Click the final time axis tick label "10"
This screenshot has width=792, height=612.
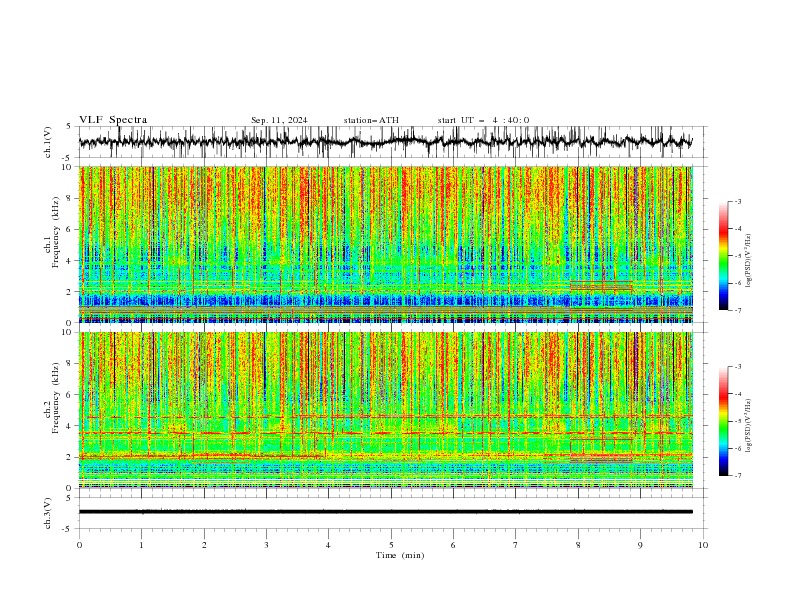click(703, 545)
